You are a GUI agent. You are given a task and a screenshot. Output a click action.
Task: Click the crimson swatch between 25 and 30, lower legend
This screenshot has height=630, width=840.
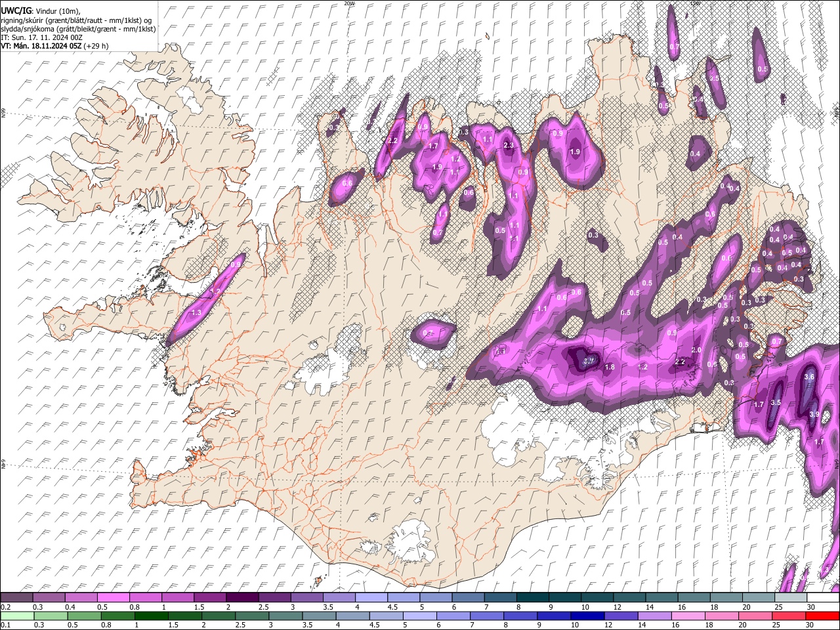tap(789, 616)
